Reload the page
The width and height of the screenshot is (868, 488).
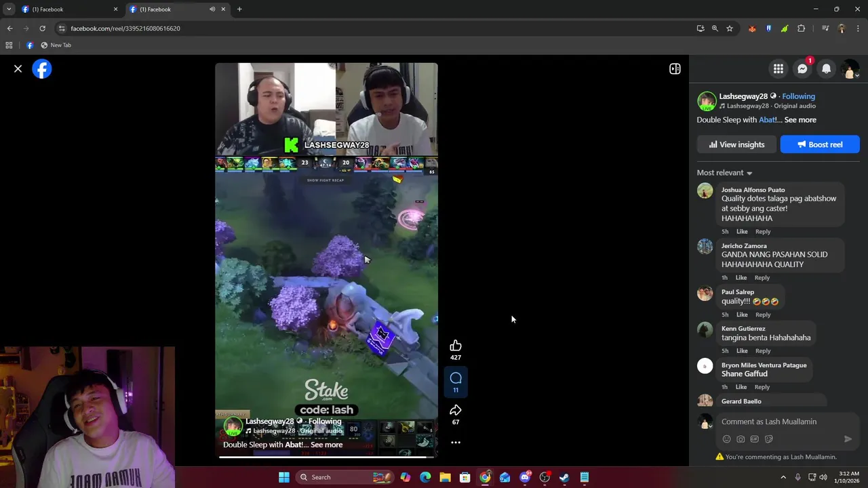pos(42,28)
